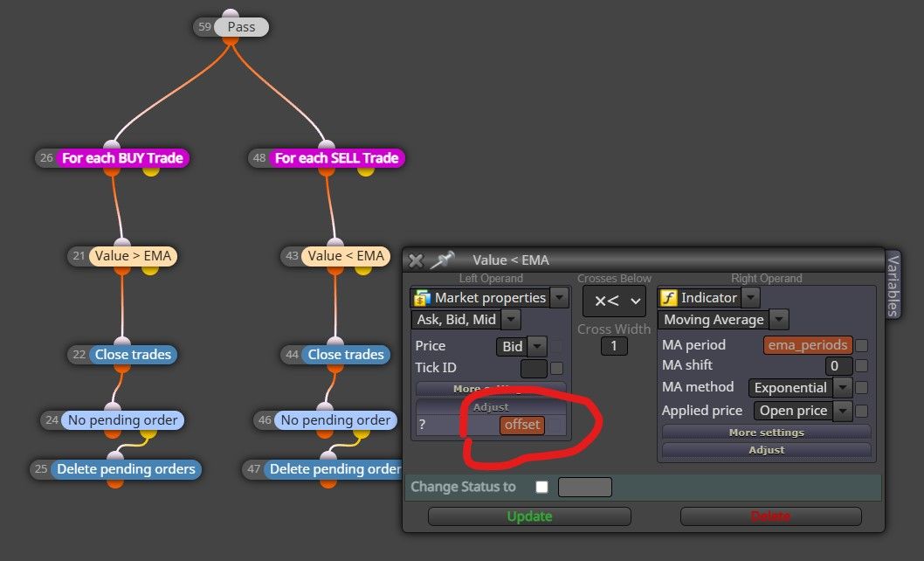Click the Market properties icon

pyautogui.click(x=421, y=298)
